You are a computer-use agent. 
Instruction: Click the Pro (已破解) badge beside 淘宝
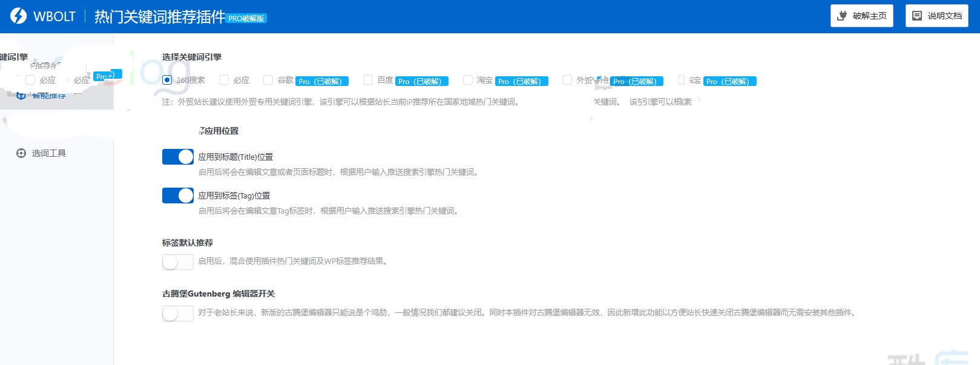coord(522,81)
